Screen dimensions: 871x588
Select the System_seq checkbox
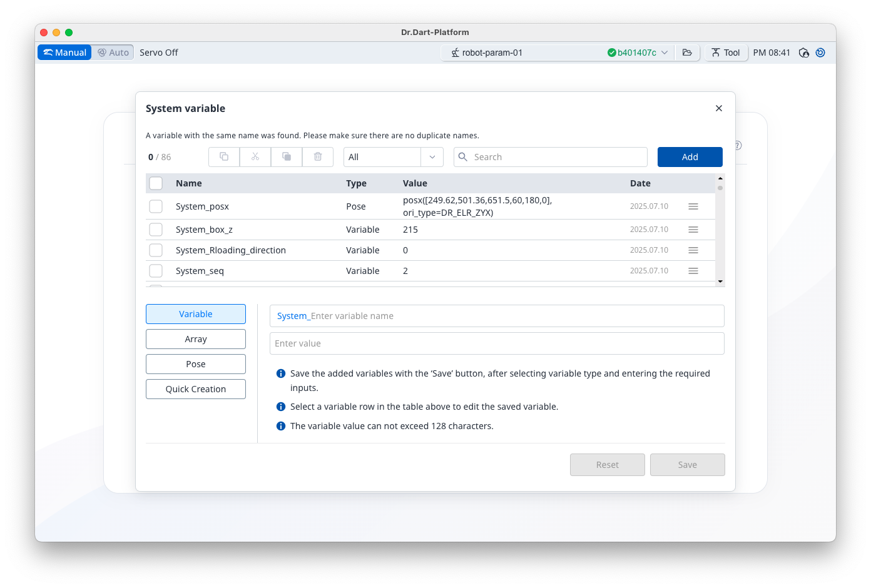156,271
